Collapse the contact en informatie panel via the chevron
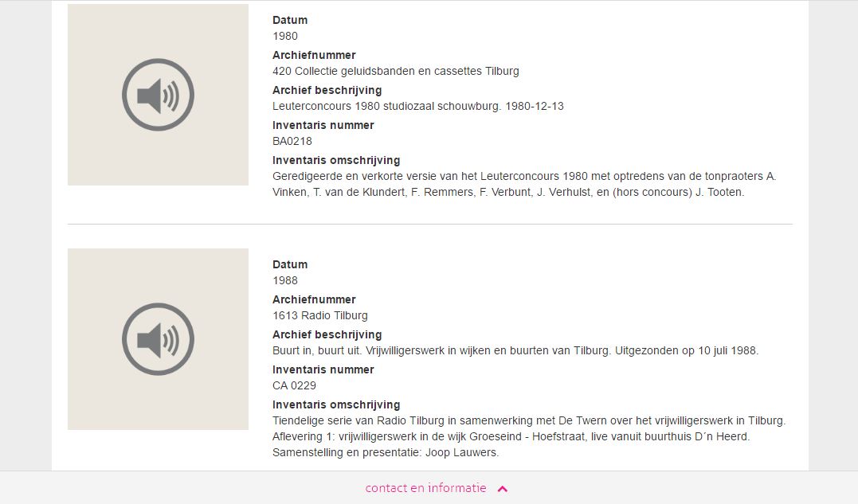The height and width of the screenshot is (504, 858). tap(501, 489)
